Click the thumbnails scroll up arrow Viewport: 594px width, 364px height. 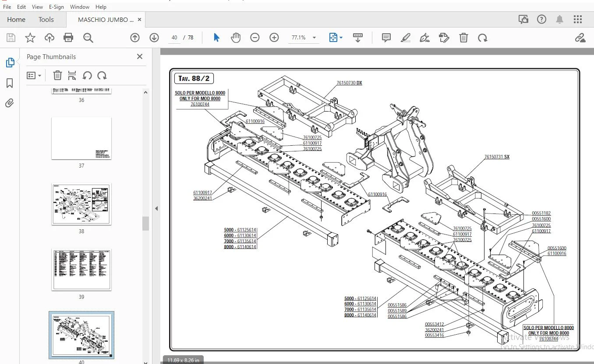[x=146, y=92]
